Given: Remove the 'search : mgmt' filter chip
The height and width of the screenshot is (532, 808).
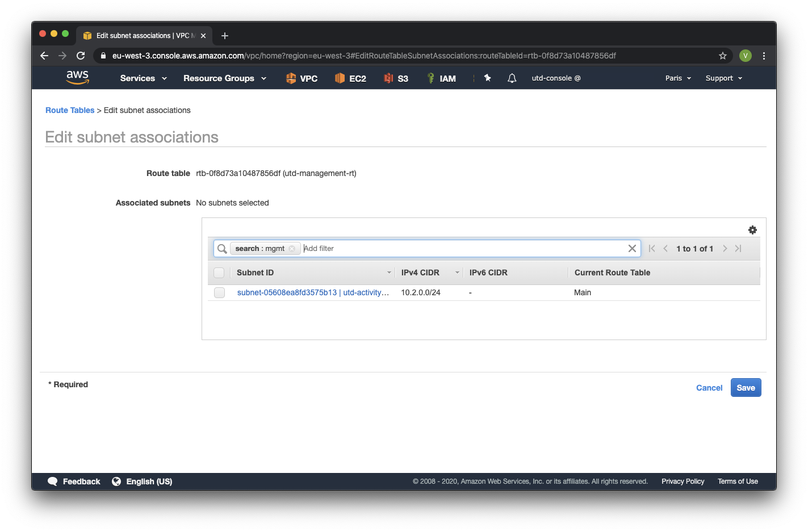Looking at the screenshot, I should pos(292,249).
